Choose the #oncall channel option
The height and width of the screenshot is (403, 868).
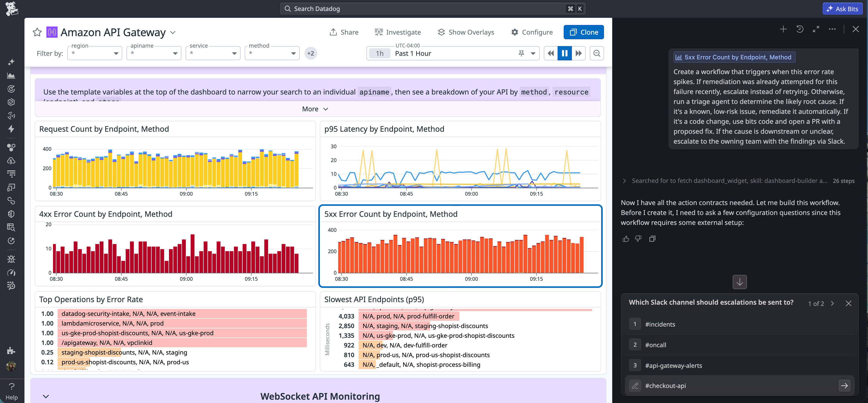coord(739,345)
